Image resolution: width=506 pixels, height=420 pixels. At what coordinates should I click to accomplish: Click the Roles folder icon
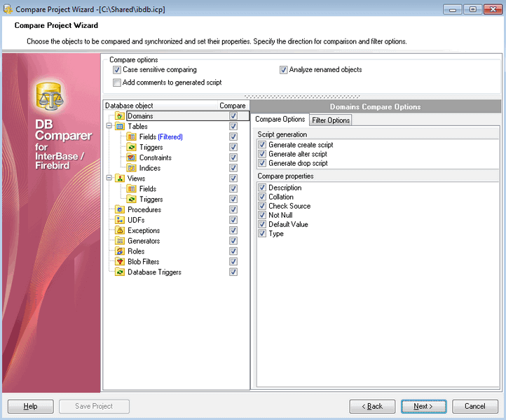point(120,251)
